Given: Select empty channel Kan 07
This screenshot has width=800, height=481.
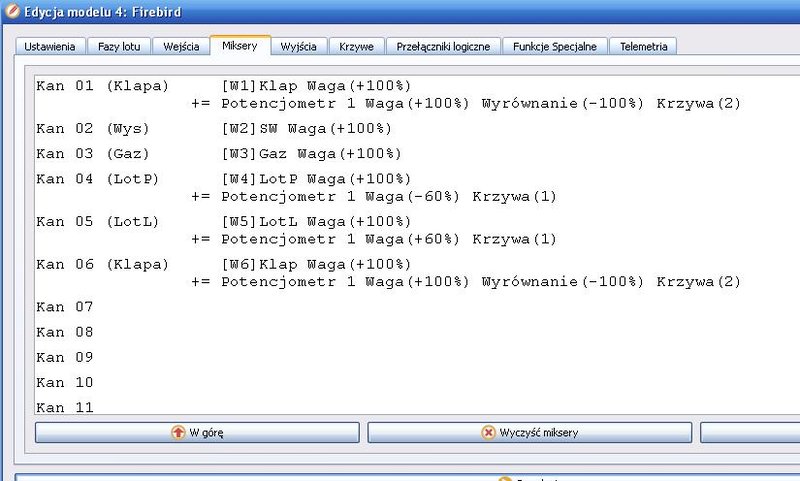Looking at the screenshot, I should click(65, 307).
